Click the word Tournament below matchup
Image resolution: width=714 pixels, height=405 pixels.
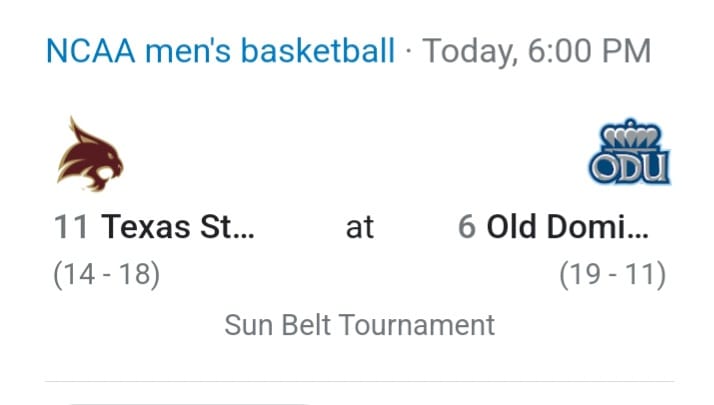(417, 325)
